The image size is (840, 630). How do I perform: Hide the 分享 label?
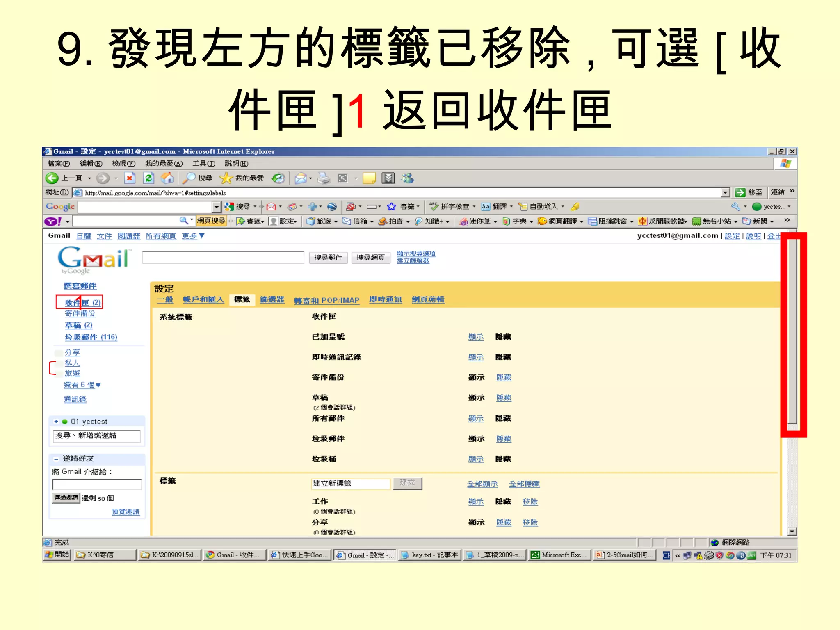click(504, 523)
